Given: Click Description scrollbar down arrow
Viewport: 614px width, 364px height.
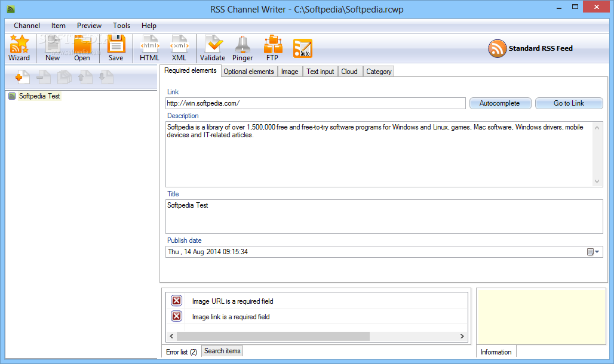Looking at the screenshot, I should 597,181.
